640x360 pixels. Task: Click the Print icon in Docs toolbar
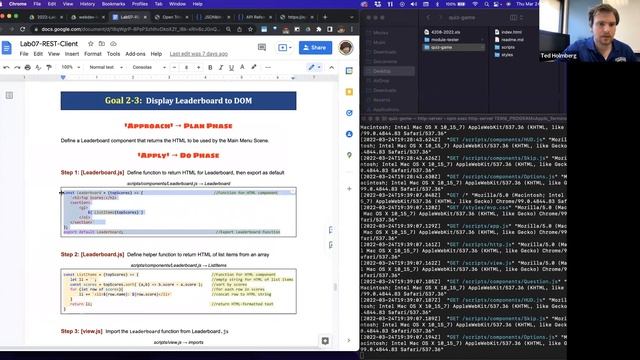[28, 67]
